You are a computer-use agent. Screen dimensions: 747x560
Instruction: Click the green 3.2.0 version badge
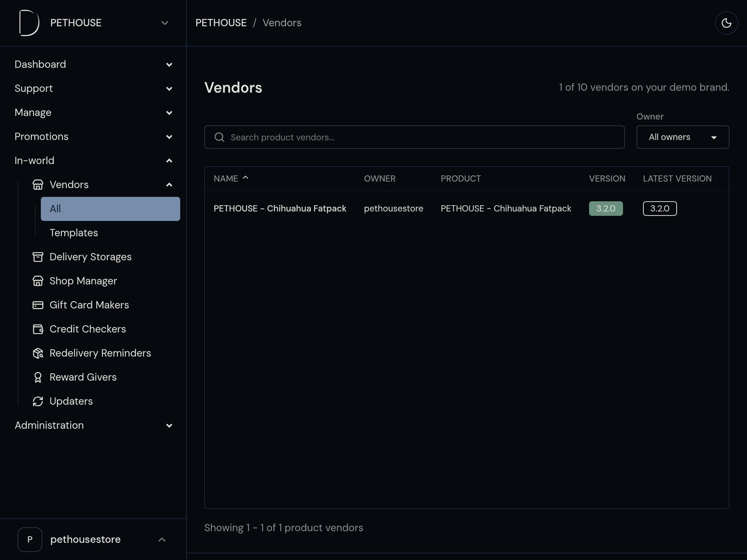[606, 208]
